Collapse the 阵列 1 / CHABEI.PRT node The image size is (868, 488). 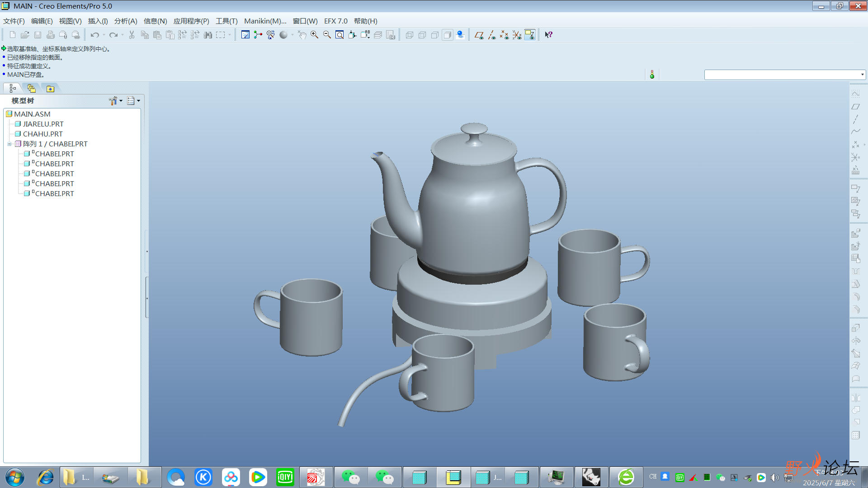point(9,144)
